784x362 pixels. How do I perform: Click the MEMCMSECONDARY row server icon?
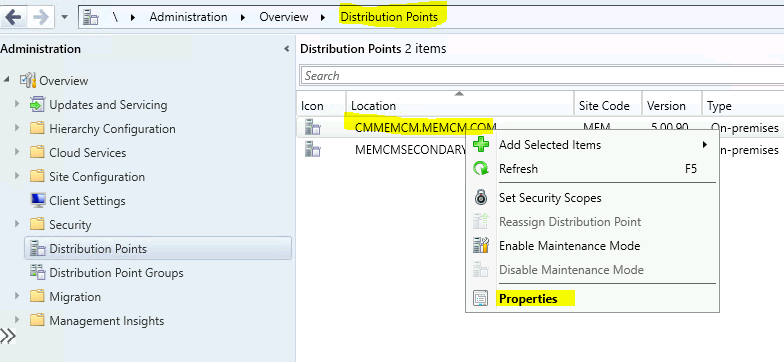click(312, 150)
